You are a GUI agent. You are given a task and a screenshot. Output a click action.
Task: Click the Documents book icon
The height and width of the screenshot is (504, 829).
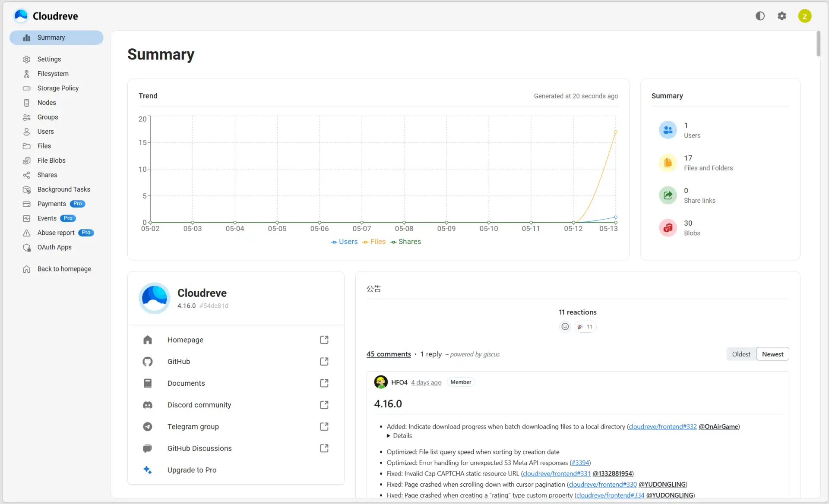click(148, 383)
